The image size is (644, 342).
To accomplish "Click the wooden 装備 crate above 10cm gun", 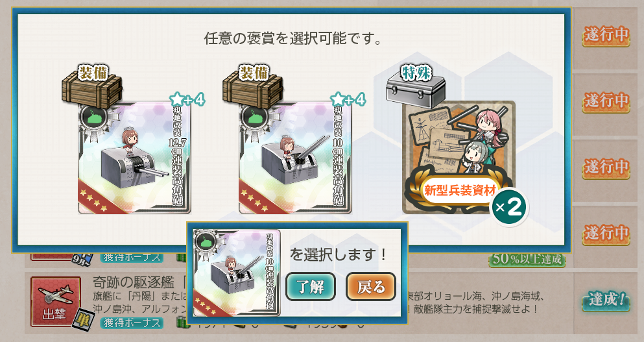I will [252, 86].
